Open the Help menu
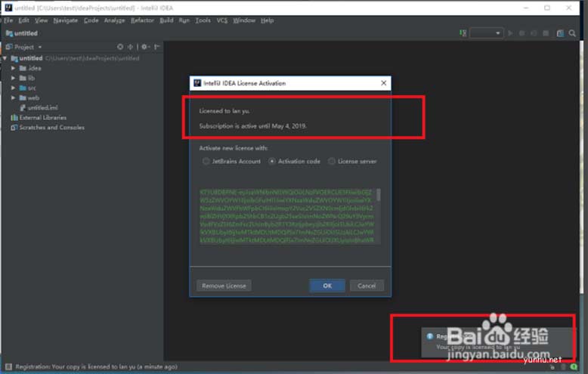 (267, 20)
